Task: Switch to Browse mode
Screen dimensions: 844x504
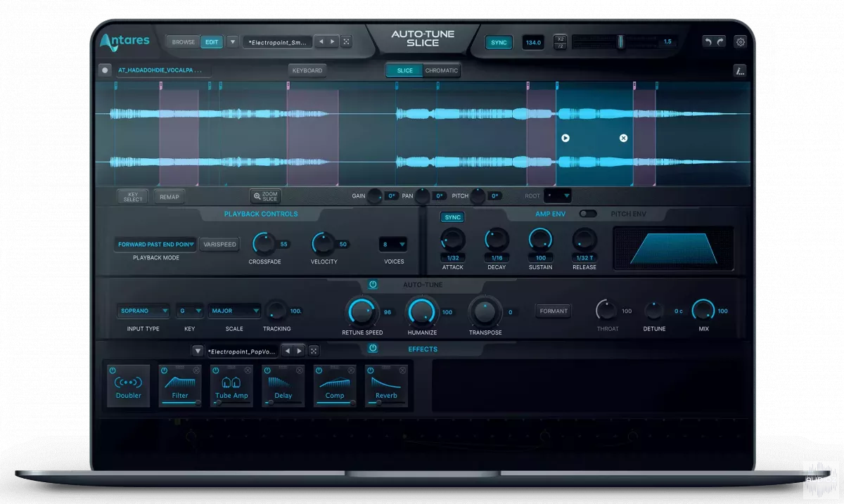Action: (184, 42)
